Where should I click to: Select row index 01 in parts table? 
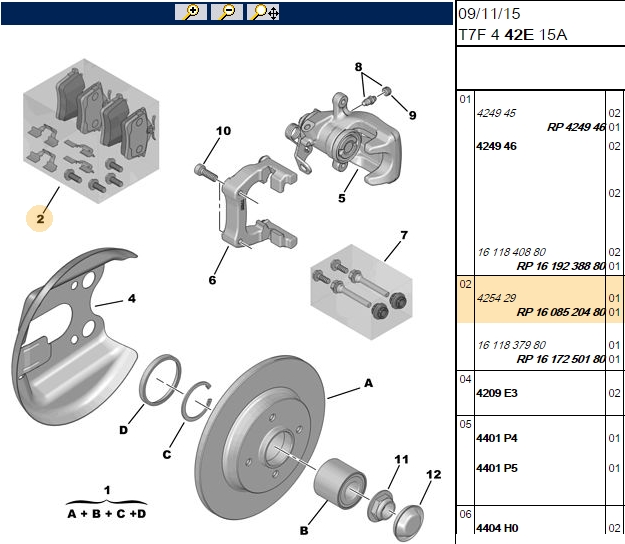(x=465, y=99)
